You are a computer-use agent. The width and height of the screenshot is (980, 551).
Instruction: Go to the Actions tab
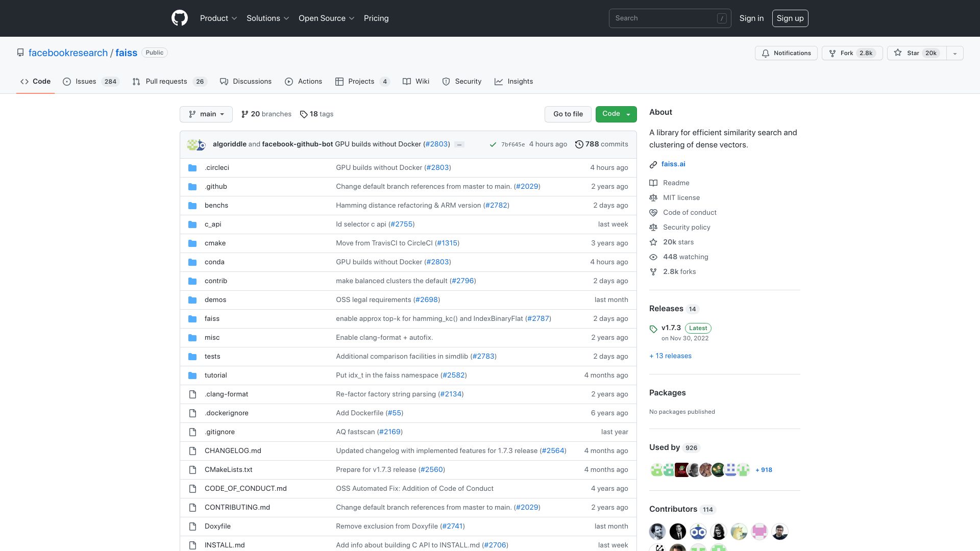(304, 82)
